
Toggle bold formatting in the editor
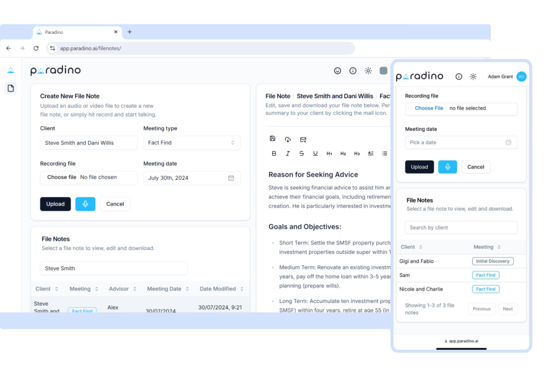tap(274, 154)
